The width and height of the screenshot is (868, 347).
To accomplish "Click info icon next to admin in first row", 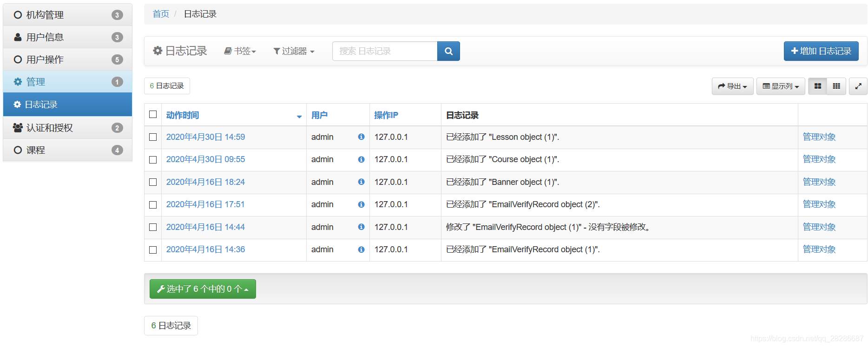I will (x=361, y=137).
